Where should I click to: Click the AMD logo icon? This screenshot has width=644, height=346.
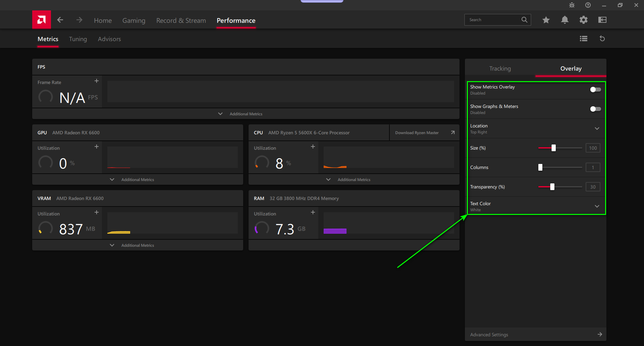click(42, 20)
